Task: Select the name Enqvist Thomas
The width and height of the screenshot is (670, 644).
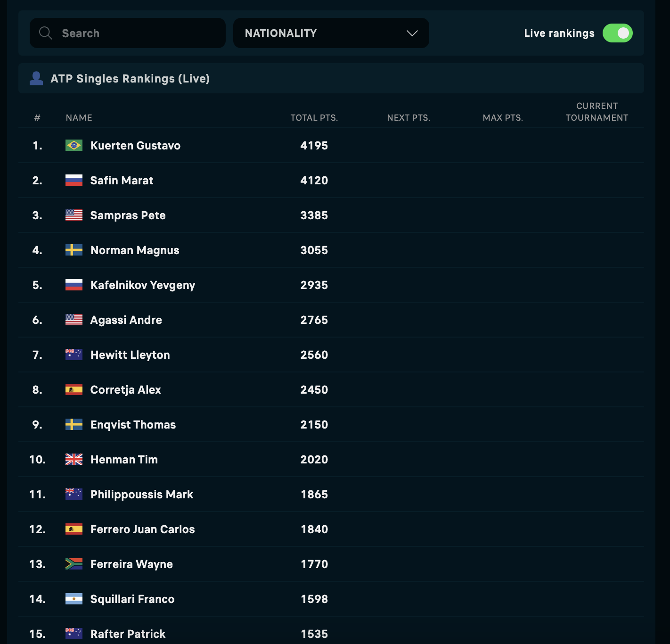Action: pos(133,425)
